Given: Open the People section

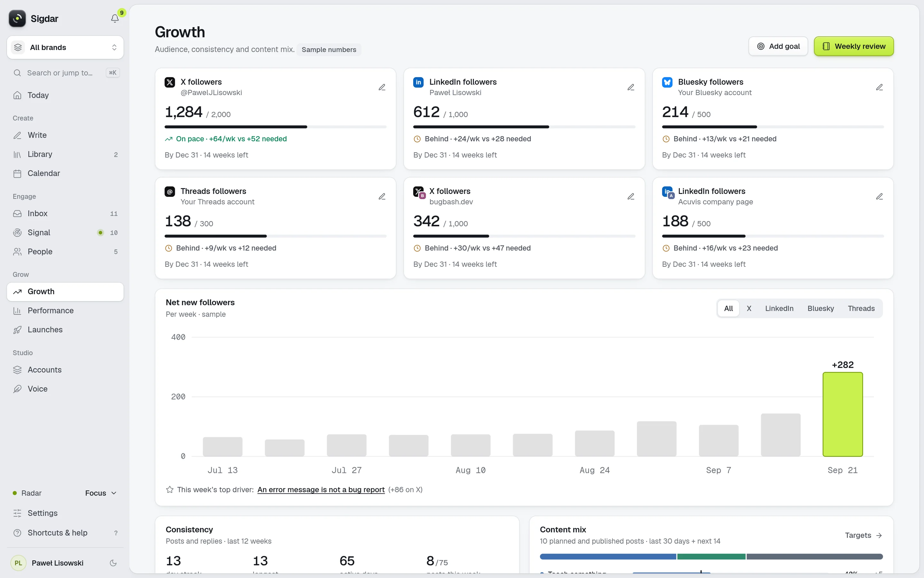Looking at the screenshot, I should click(65, 251).
